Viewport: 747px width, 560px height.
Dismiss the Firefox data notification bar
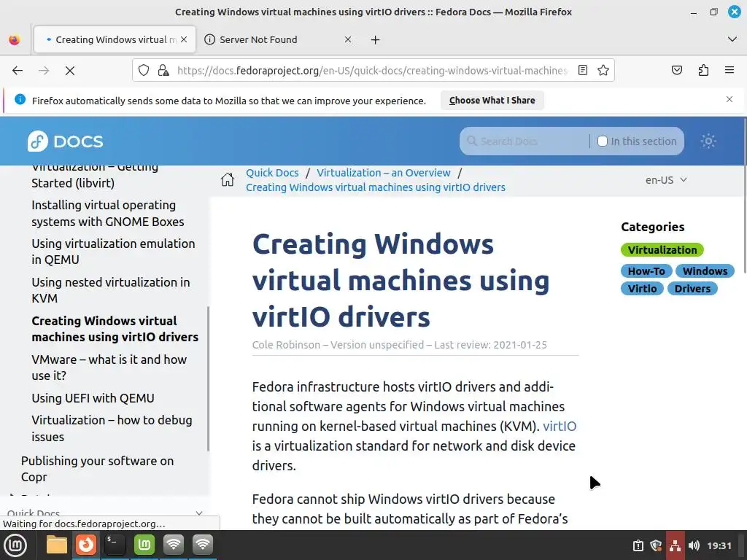(729, 99)
